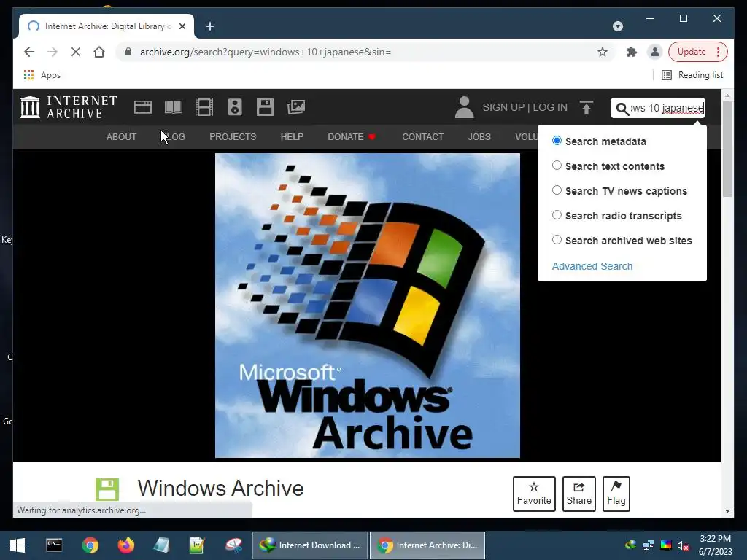Image resolution: width=747 pixels, height=560 pixels.
Task: Open the Video film-strip icon
Action: point(204,107)
